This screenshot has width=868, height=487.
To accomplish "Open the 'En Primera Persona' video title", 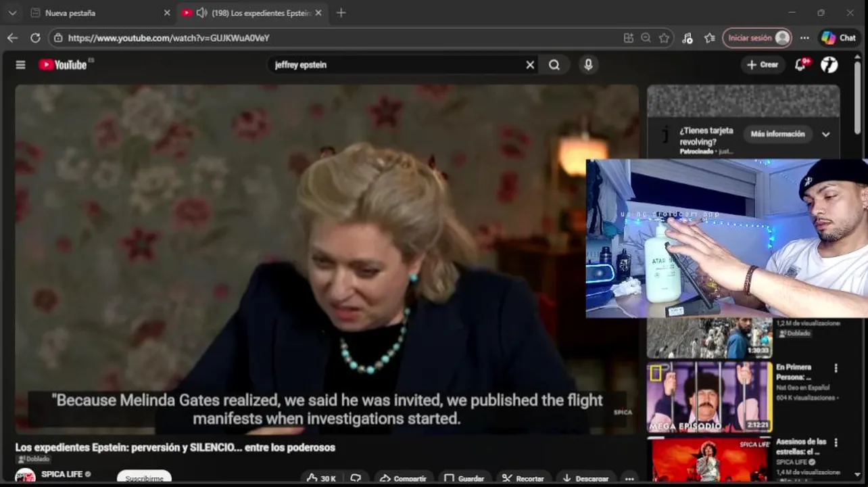I will (x=794, y=372).
